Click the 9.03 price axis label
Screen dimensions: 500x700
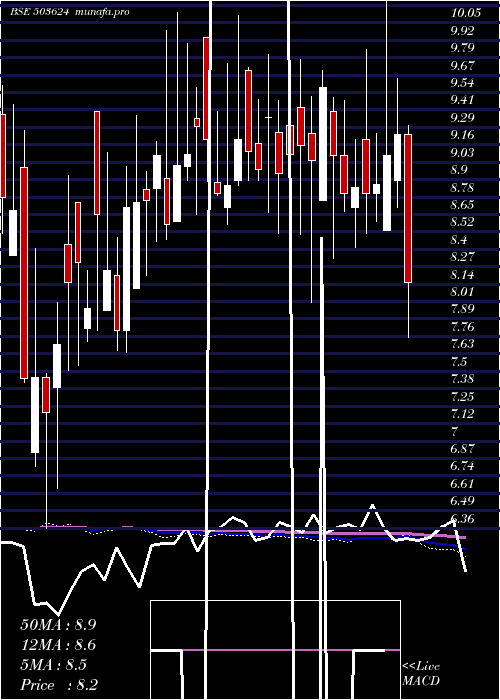point(462,153)
